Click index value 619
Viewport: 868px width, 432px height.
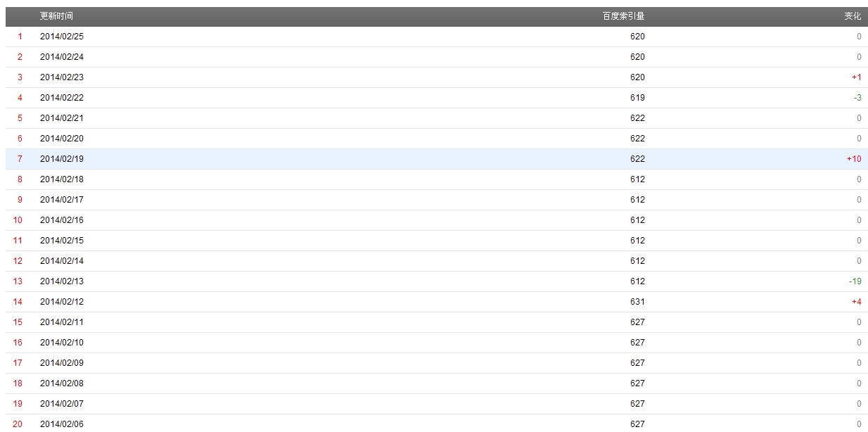pos(637,98)
